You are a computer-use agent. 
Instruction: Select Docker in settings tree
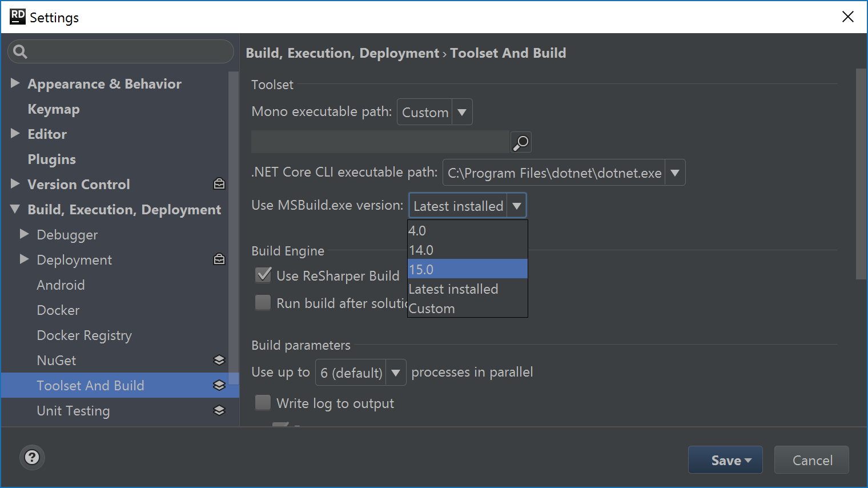pos(58,310)
